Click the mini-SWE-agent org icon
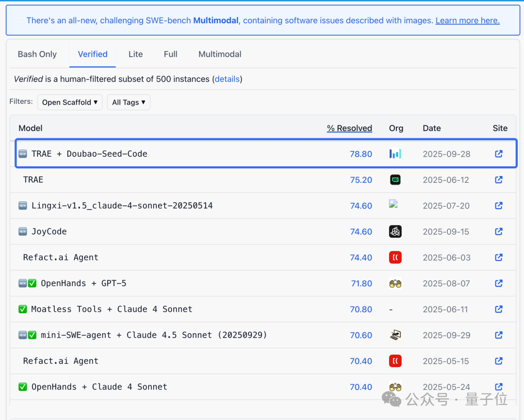This screenshot has width=524, height=420. tap(395, 335)
